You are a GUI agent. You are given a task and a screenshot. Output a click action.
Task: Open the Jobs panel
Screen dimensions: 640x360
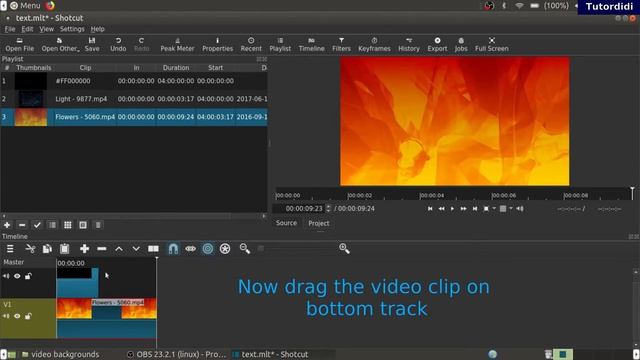pos(461,44)
